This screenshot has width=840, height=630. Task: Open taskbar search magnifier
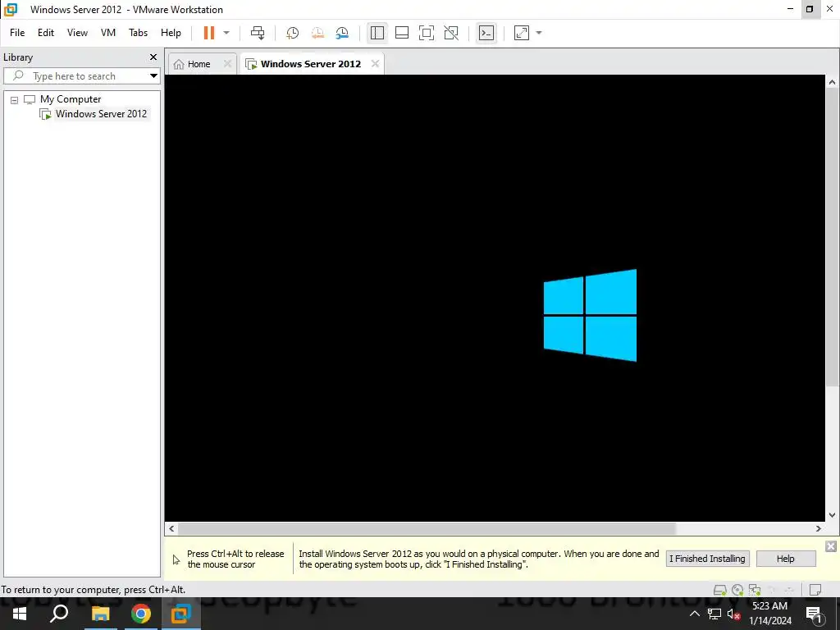click(x=59, y=614)
